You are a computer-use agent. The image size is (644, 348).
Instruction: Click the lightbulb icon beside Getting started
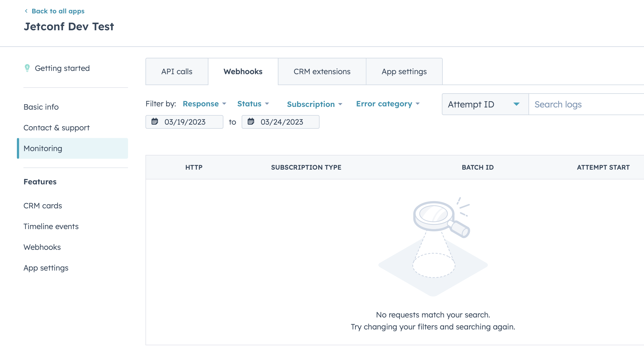pyautogui.click(x=27, y=68)
